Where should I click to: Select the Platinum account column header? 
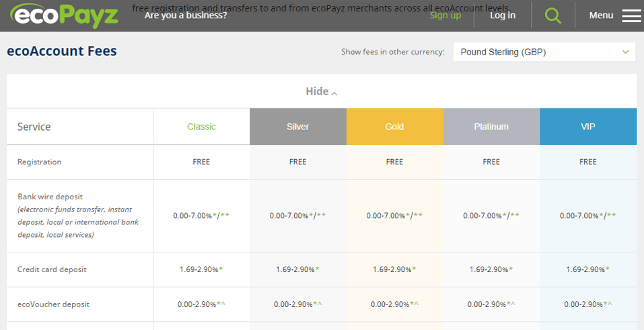click(491, 127)
